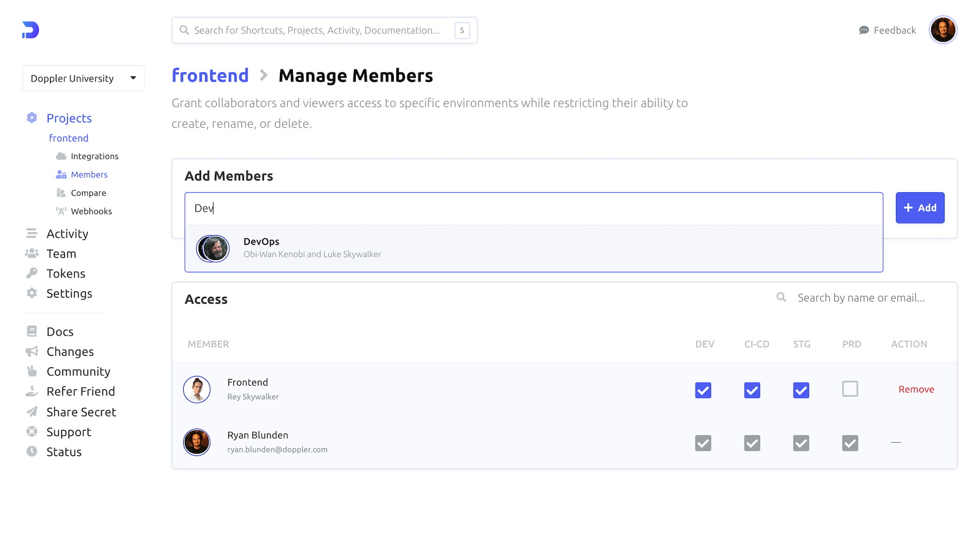This screenshot has width=980, height=551.
Task: Click ryan.blunden@doppler.com email text
Action: coord(277,449)
